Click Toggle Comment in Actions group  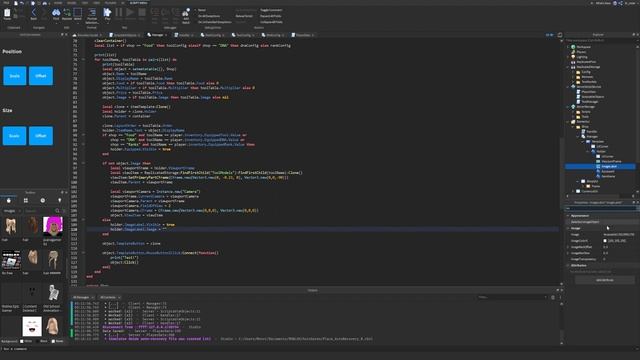pyautogui.click(x=271, y=10)
